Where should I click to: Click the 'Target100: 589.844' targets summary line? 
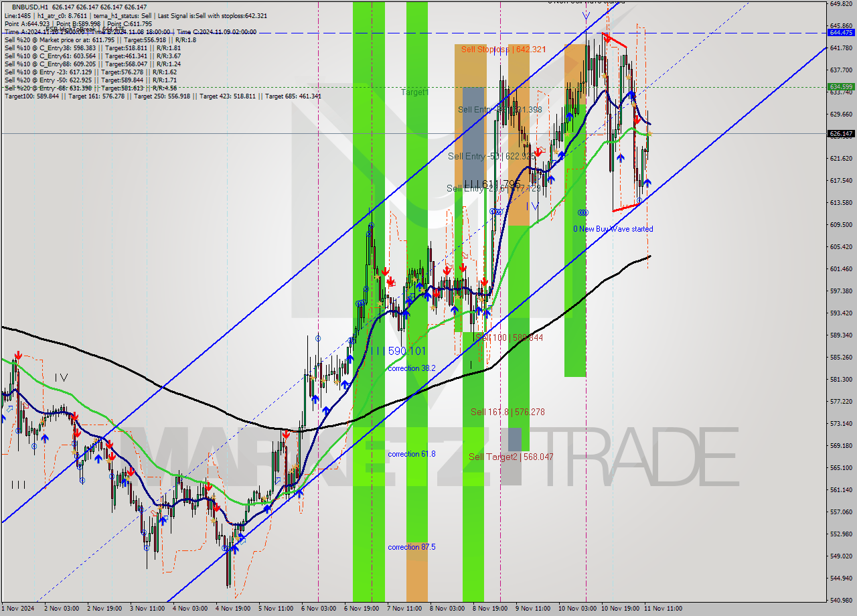[x=163, y=96]
